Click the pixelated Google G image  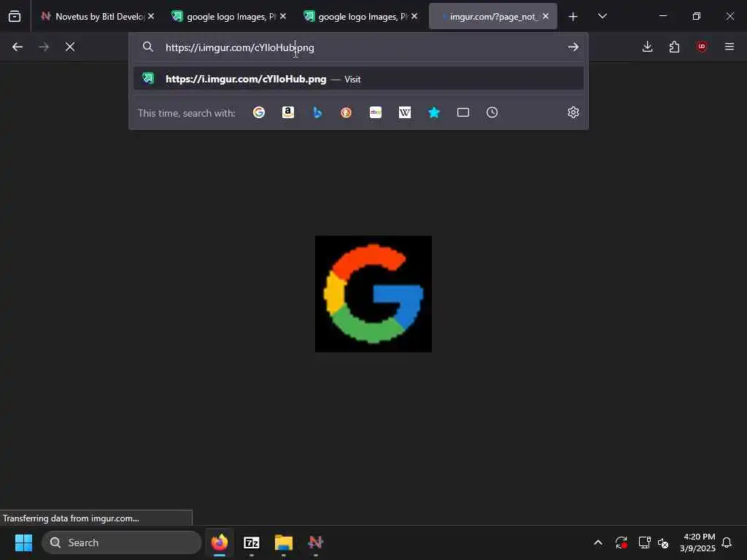(373, 294)
